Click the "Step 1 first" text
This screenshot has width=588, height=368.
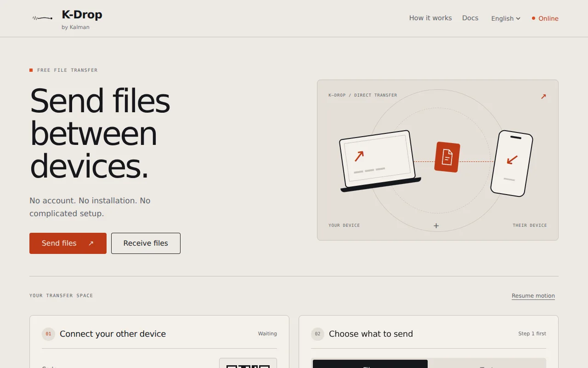[x=532, y=334]
